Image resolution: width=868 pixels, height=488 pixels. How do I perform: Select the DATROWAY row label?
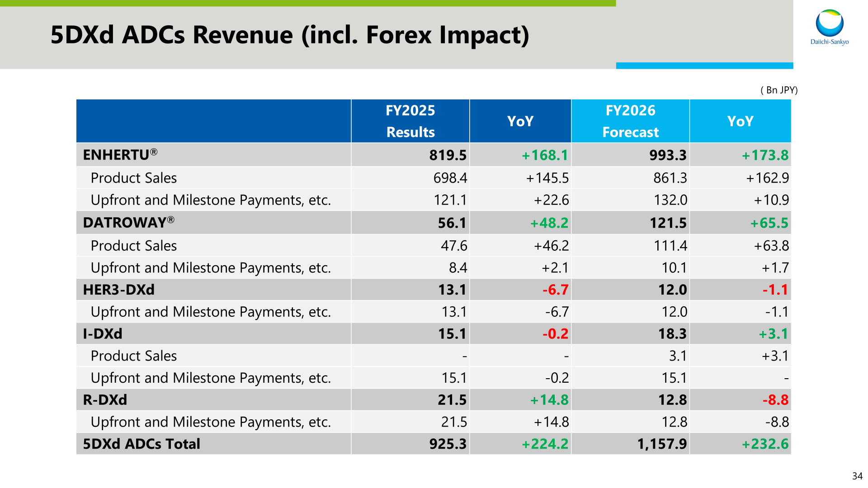coord(129,222)
